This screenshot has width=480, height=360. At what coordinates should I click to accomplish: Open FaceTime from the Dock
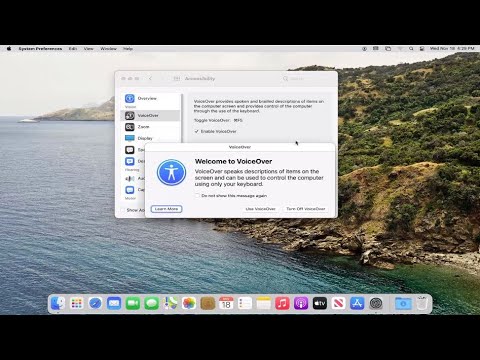click(x=133, y=303)
